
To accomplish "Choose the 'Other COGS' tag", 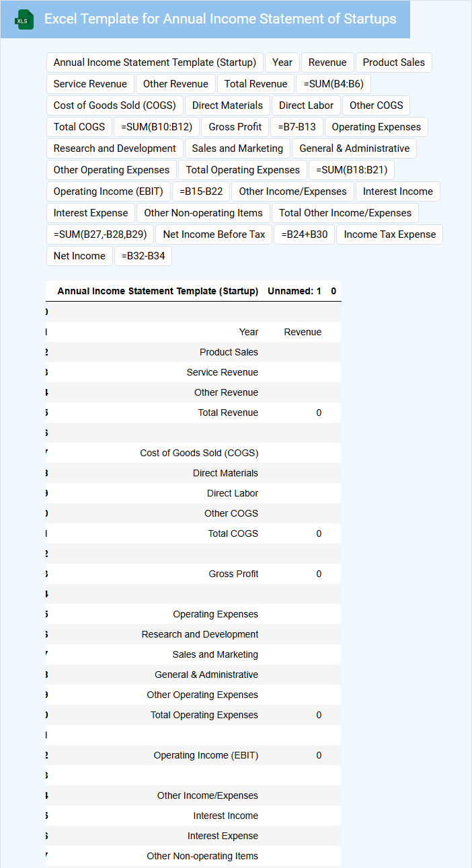I will (376, 105).
